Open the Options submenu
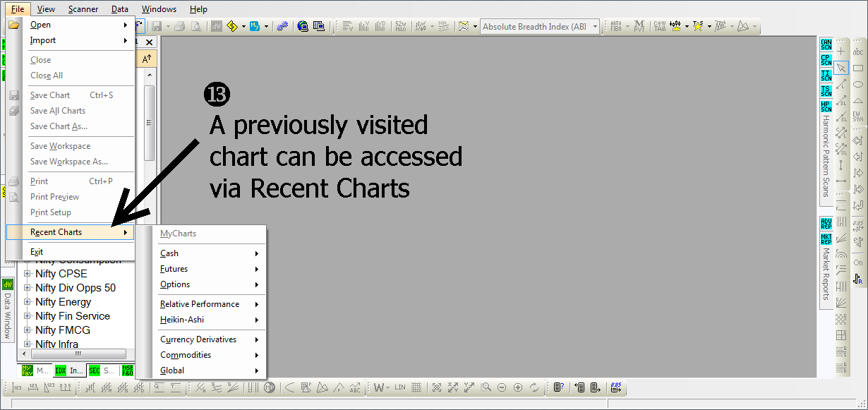This screenshot has width=868, height=410. click(x=210, y=284)
